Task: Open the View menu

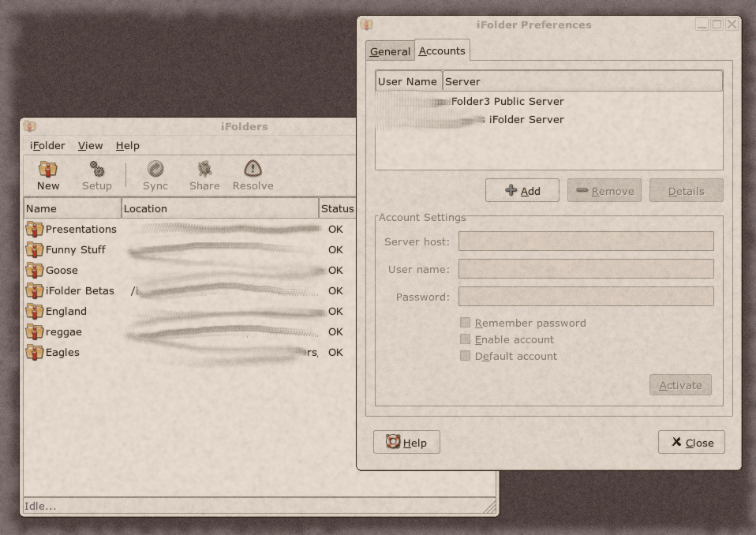Action: [x=90, y=145]
